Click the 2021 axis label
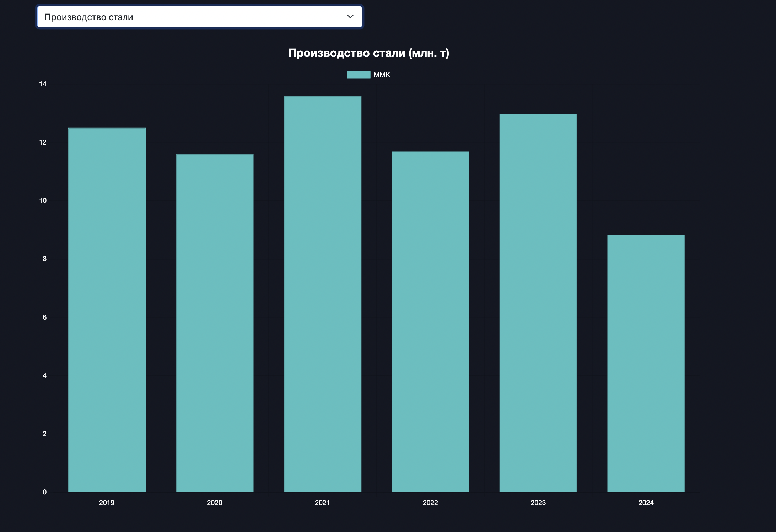 [322, 503]
